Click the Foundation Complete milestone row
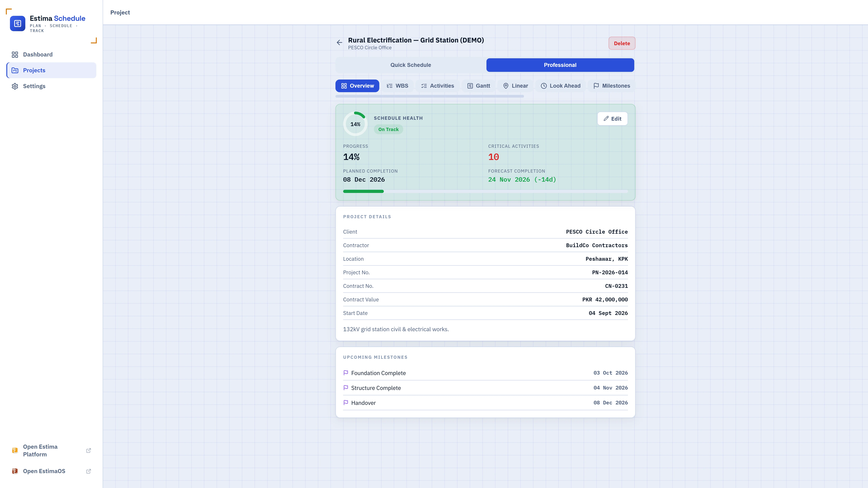Viewport: 868px width, 488px height. click(485, 373)
